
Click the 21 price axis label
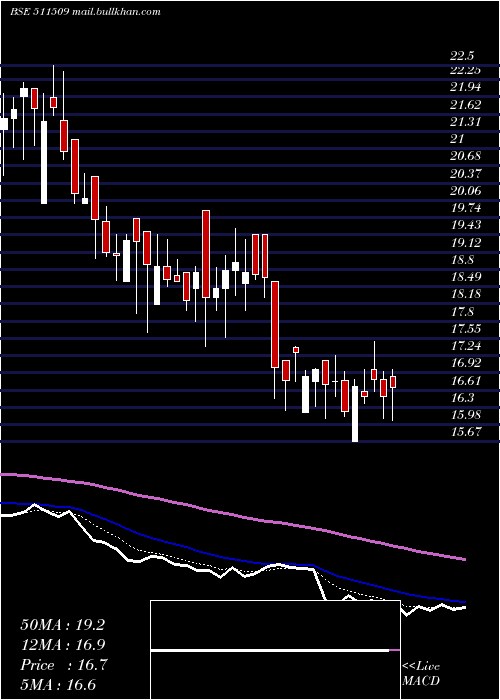[x=457, y=139]
